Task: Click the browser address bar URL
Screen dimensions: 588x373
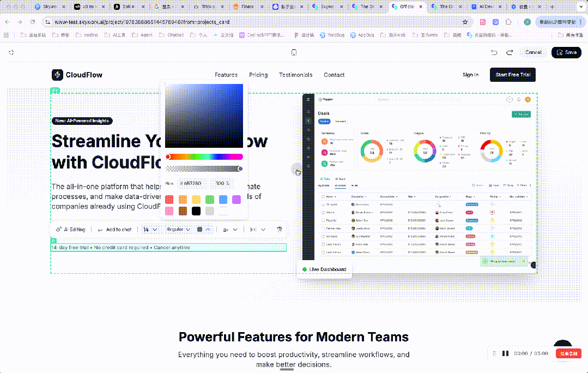Action: point(142,22)
